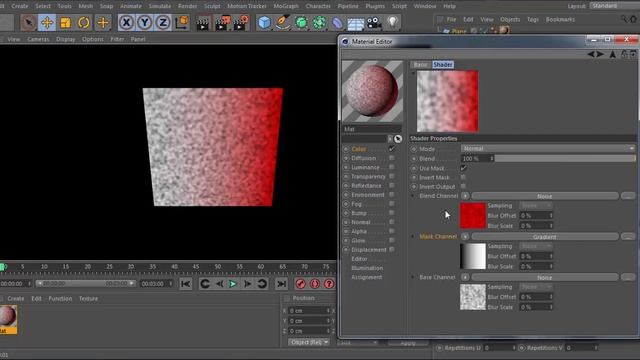Select the Live Selection arrow tool
Screen dimensions: 640x360
pos(28,22)
